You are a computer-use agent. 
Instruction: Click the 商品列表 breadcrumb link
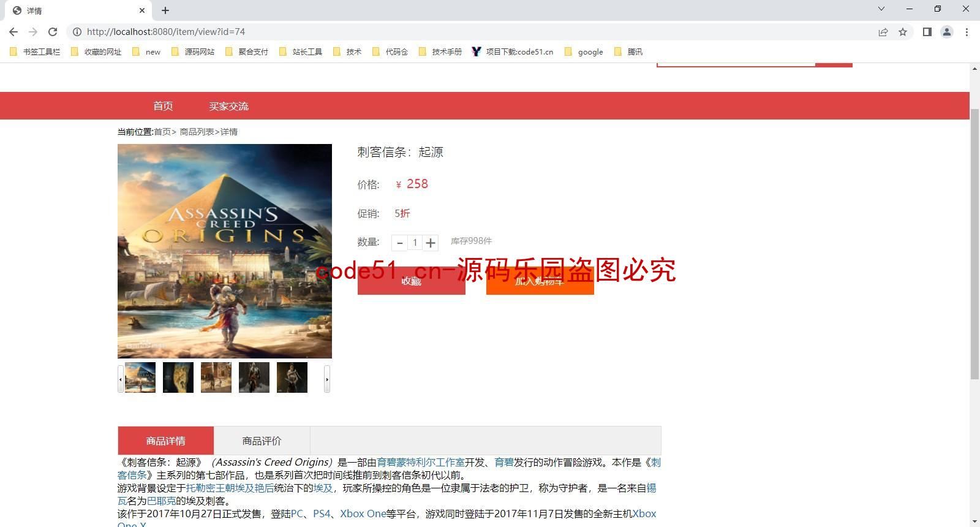tap(197, 132)
